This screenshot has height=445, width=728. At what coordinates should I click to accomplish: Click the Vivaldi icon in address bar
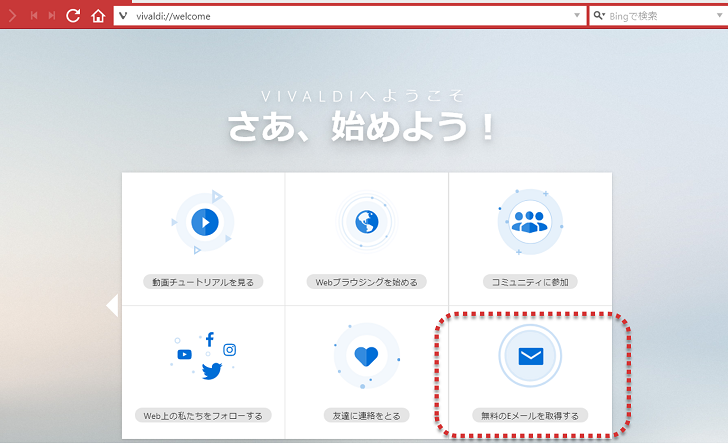pos(123,16)
